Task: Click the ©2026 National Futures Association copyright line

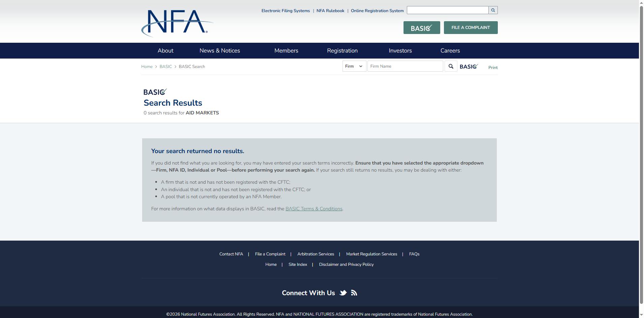Action: click(x=319, y=314)
